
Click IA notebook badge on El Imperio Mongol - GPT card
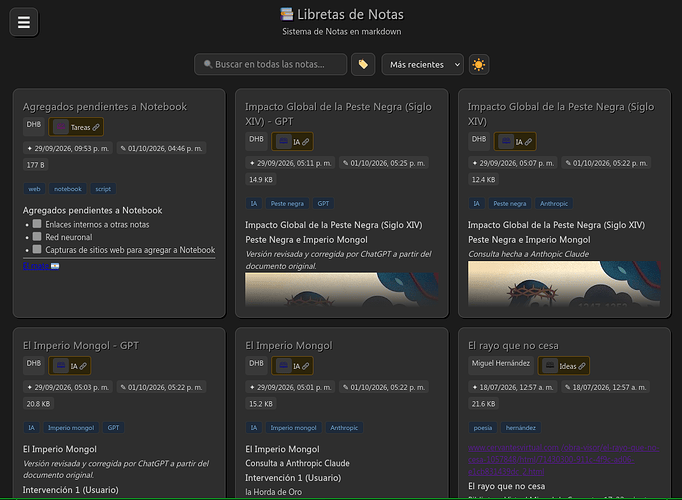[x=70, y=366]
